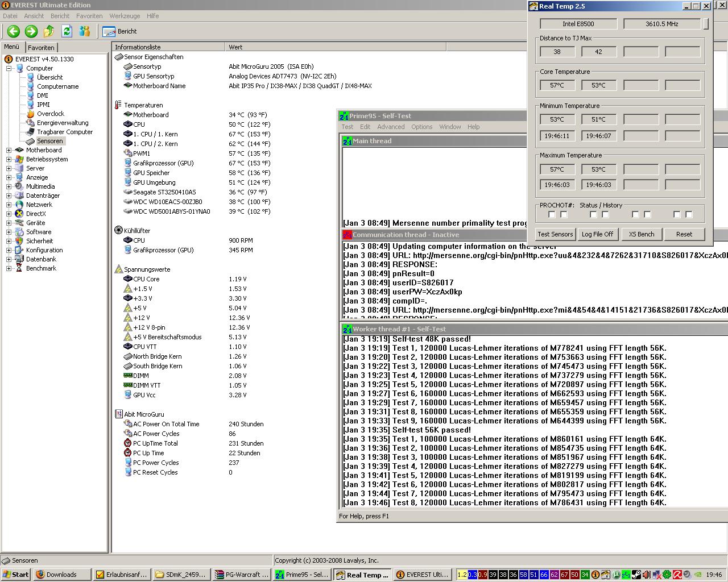This screenshot has height=582, width=728.
Task: Open the Hilfe menu in EVEREST
Action: 153,16
